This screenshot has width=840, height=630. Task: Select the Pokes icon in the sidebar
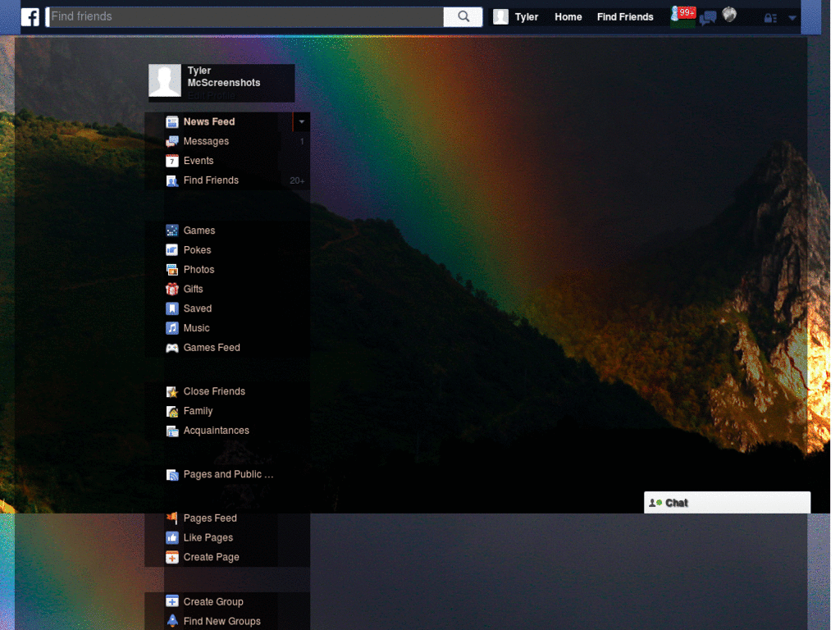click(x=172, y=249)
